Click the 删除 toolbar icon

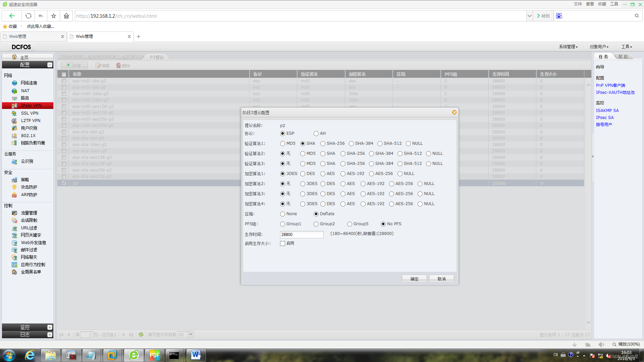123,65
